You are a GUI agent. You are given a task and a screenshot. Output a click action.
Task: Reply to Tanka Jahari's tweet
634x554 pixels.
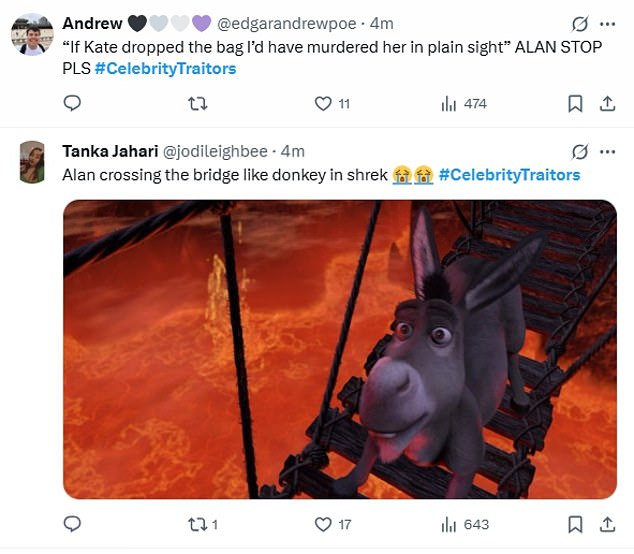pyautogui.click(x=71, y=524)
